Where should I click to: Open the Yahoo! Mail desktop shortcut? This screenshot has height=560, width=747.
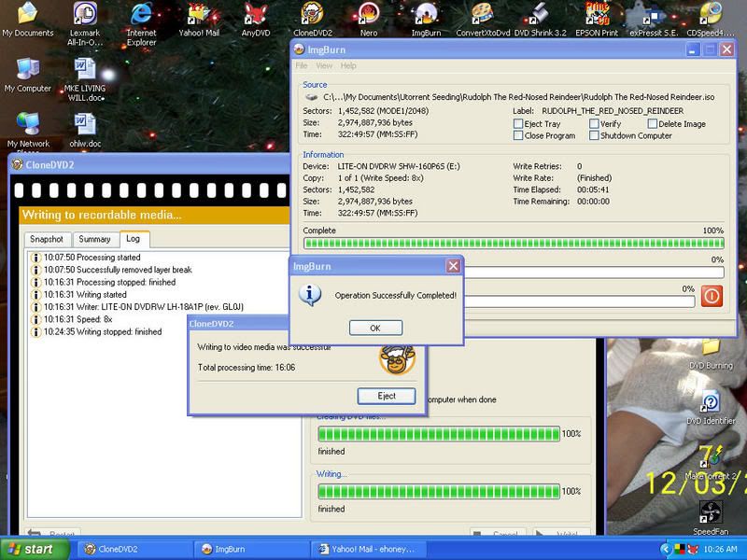tap(199, 19)
